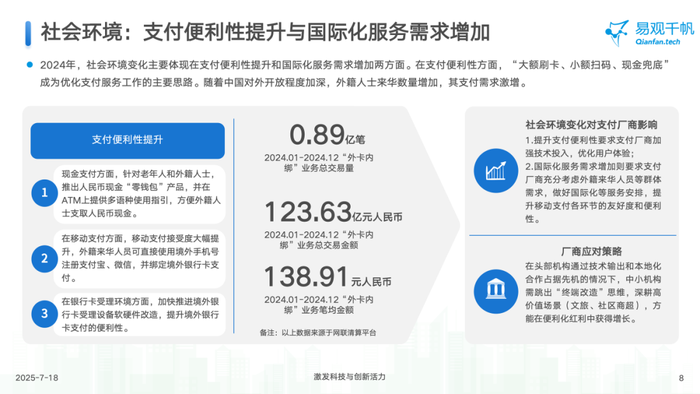Select the 厂商应对策略 heading
700x394 pixels.
(x=591, y=251)
